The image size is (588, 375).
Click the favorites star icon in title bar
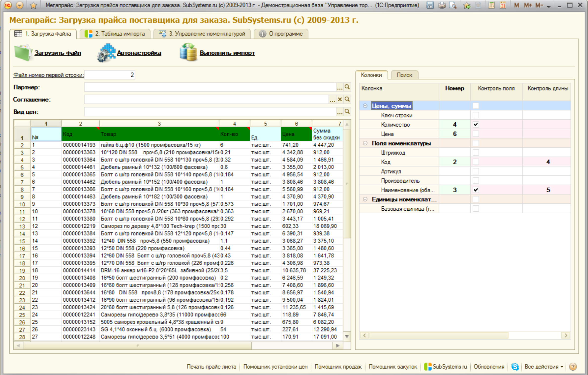tap(33, 5)
